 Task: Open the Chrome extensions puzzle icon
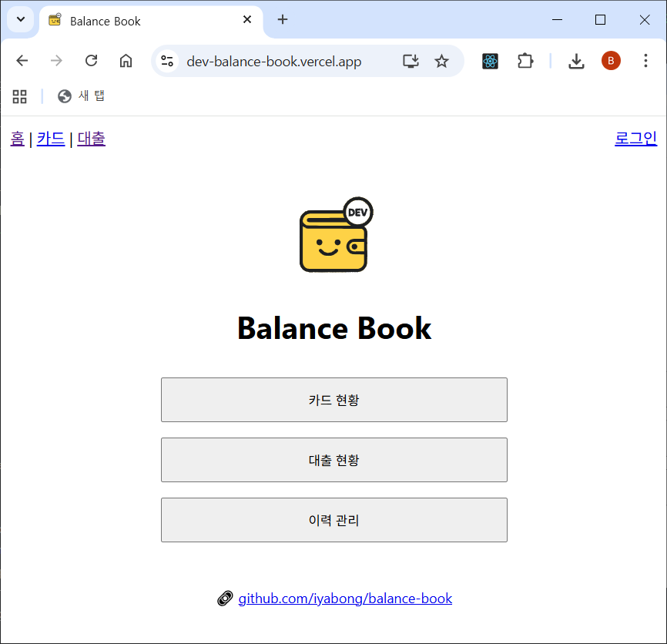(x=525, y=61)
